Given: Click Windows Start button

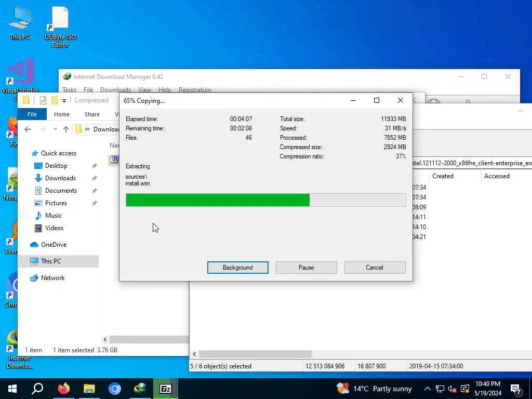Looking at the screenshot, I should (12, 389).
